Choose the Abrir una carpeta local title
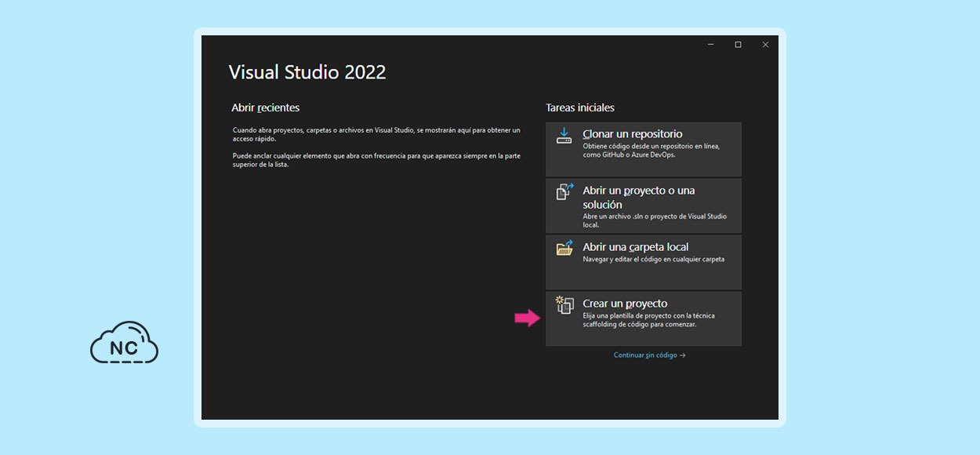The image size is (980, 455). pos(636,247)
